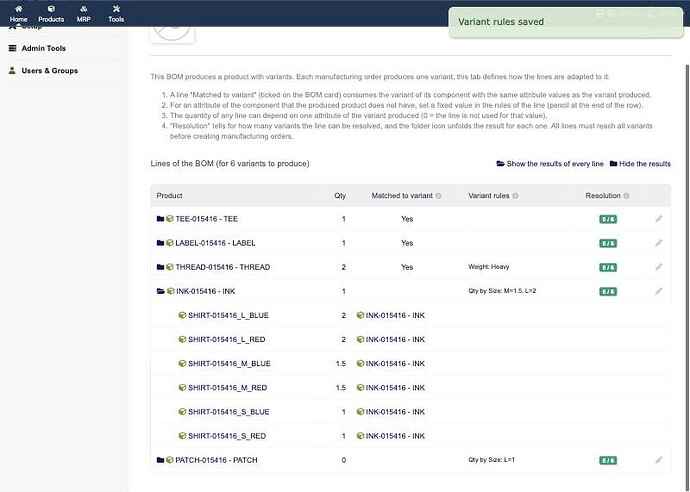Edit variant rules of LABEL line pencil
Viewport: 690px width, 492px height.
659,243
